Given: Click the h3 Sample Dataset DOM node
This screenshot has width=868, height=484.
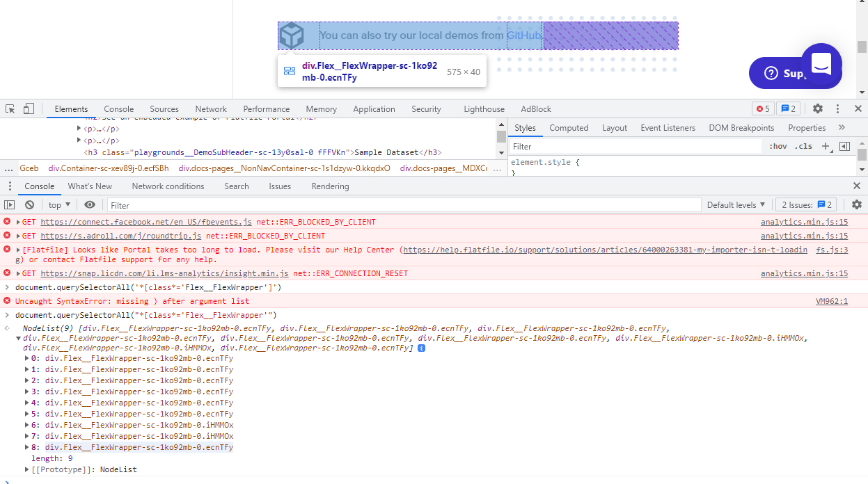Looking at the screenshot, I should tap(263, 152).
